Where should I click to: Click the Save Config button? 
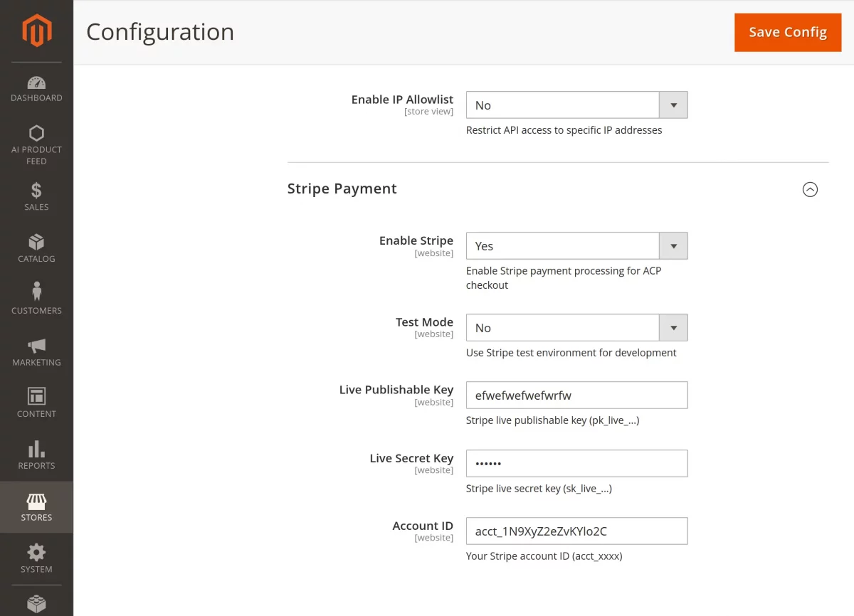point(787,32)
